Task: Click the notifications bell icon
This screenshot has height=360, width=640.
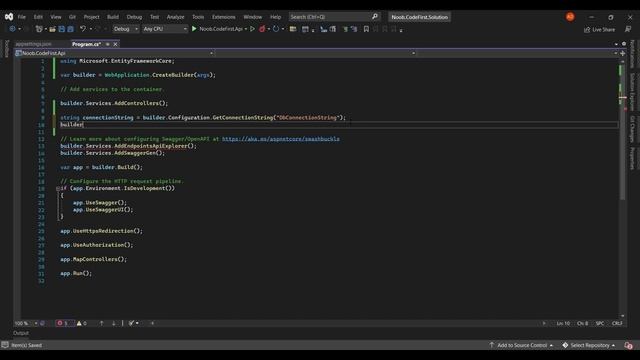Action: click(628, 345)
